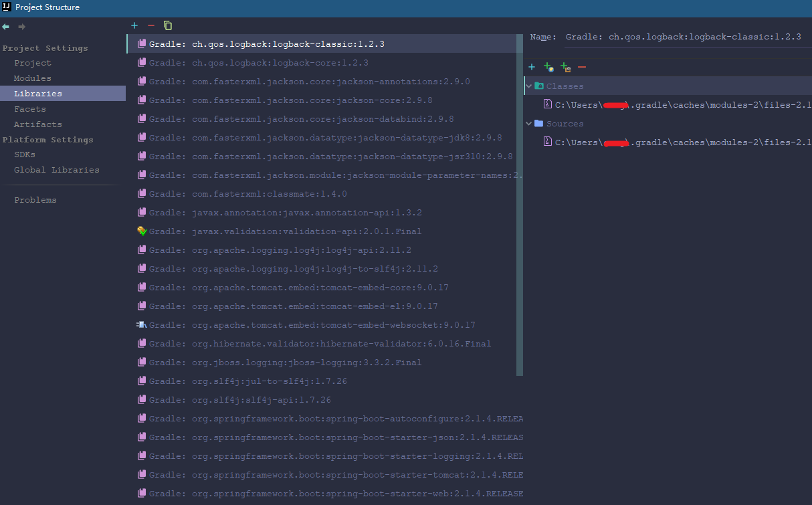
Task: Remove selected library with minus icon
Action: 151,25
